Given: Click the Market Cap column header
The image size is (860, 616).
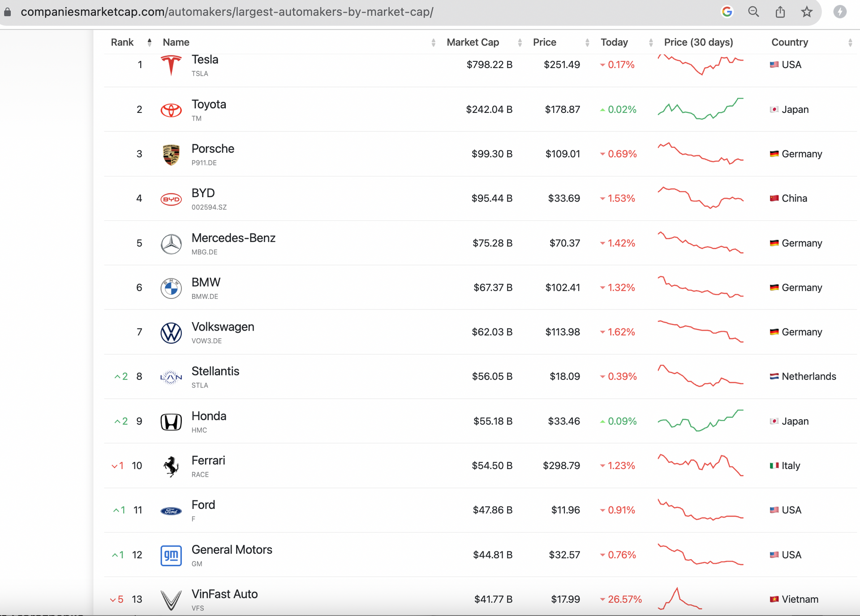Looking at the screenshot, I should point(473,42).
